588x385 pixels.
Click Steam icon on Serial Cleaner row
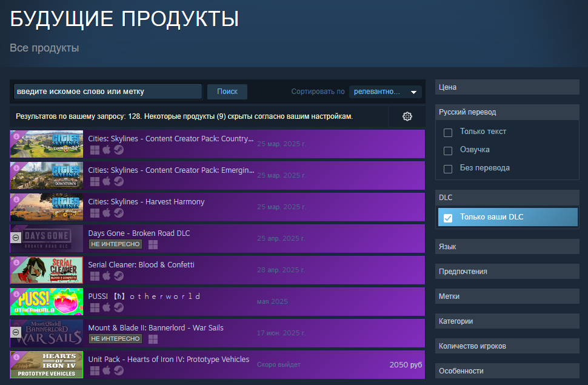pos(119,276)
